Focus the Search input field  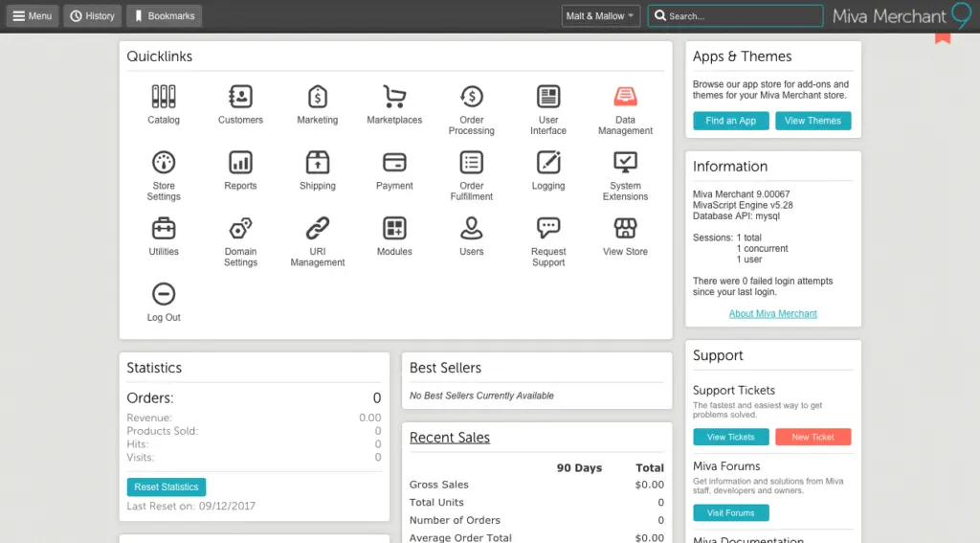coord(736,15)
